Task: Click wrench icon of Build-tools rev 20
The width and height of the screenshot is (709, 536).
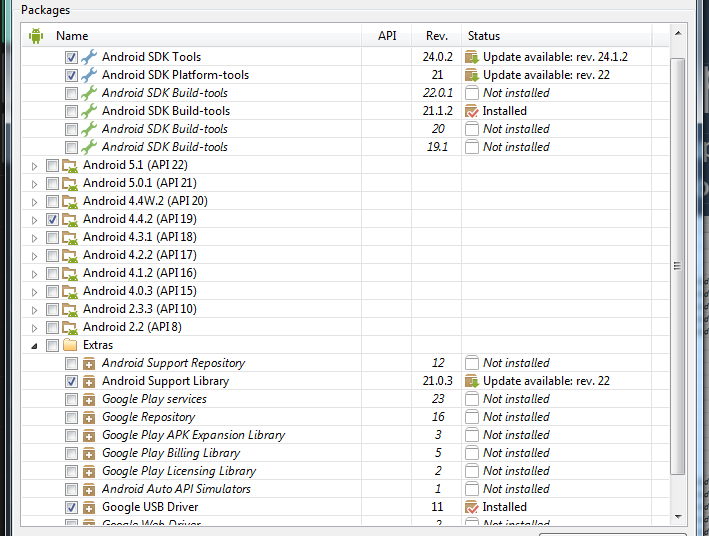Action: [x=89, y=129]
